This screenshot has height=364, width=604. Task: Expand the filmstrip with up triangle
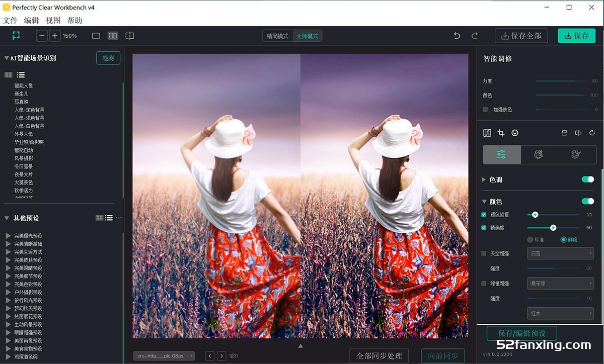pos(300,346)
